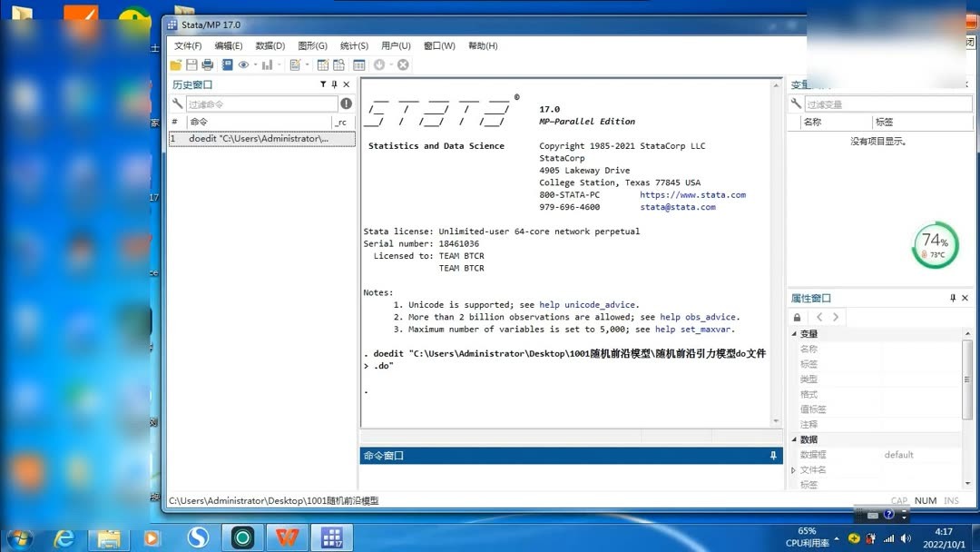Click the help obs_advice link

click(698, 316)
